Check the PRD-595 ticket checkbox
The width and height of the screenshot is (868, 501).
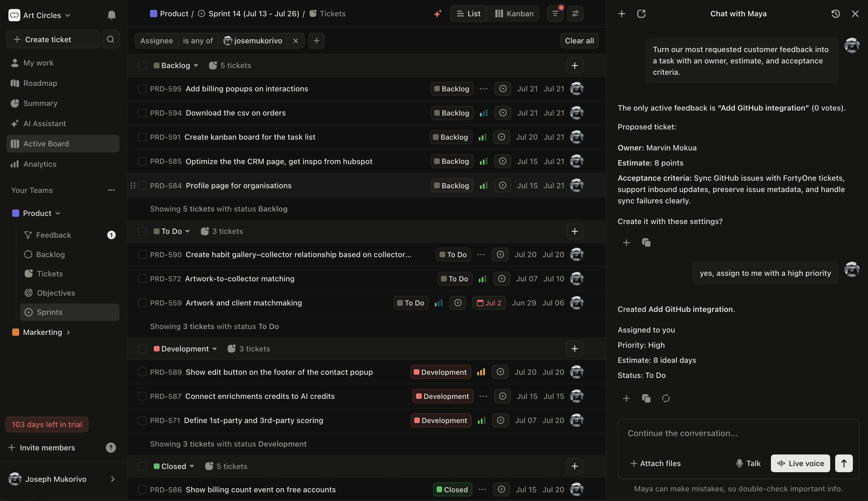coord(142,89)
